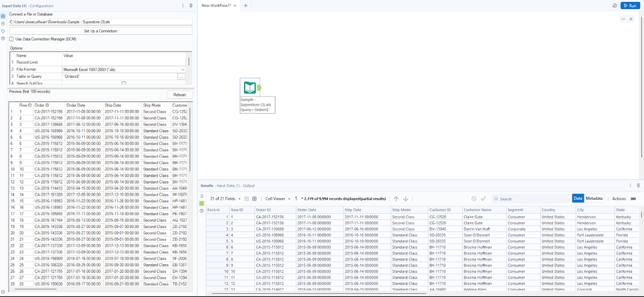Jump to the previous record with up arrow
The height and width of the screenshot is (297, 644).
[x=397, y=198]
